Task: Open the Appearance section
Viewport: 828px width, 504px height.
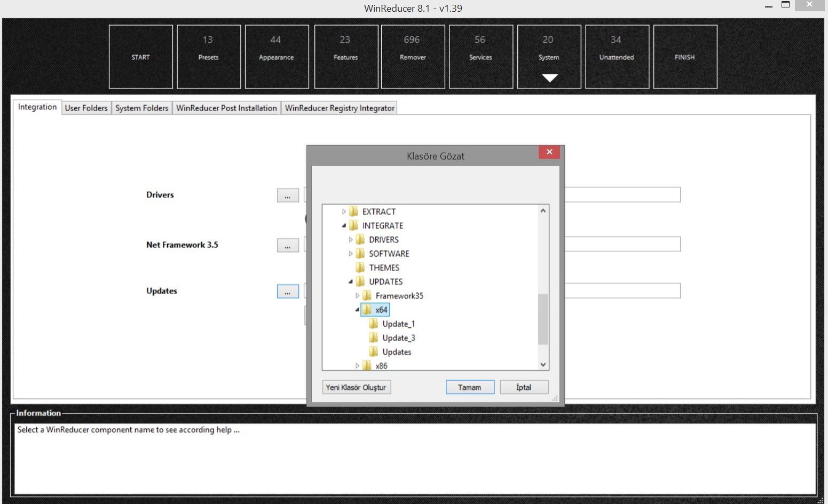Action: pyautogui.click(x=277, y=57)
